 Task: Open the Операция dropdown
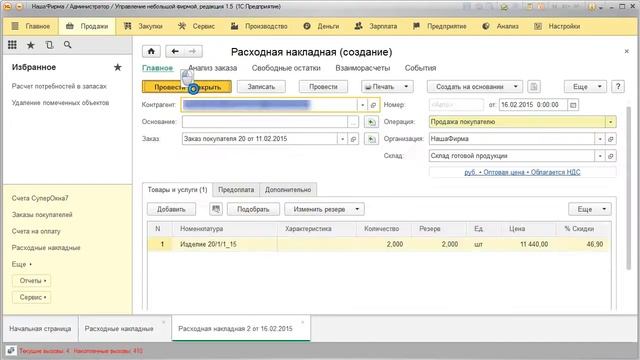pyautogui.click(x=611, y=122)
